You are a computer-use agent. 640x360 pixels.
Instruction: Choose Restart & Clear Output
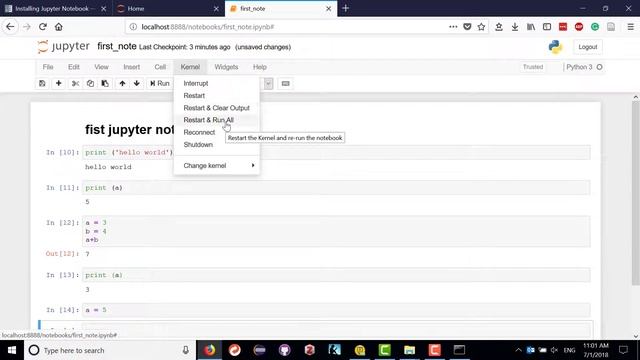coord(216,108)
